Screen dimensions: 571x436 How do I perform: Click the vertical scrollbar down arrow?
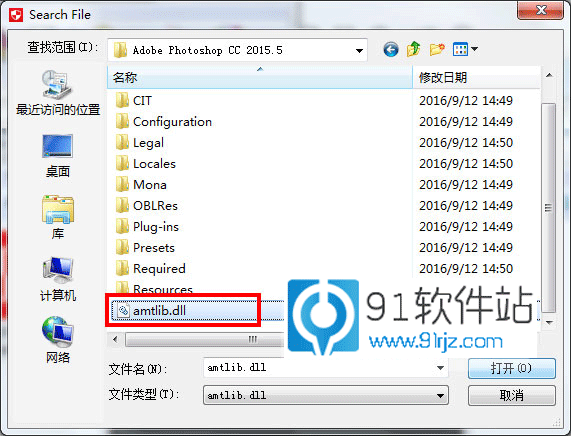pos(549,322)
